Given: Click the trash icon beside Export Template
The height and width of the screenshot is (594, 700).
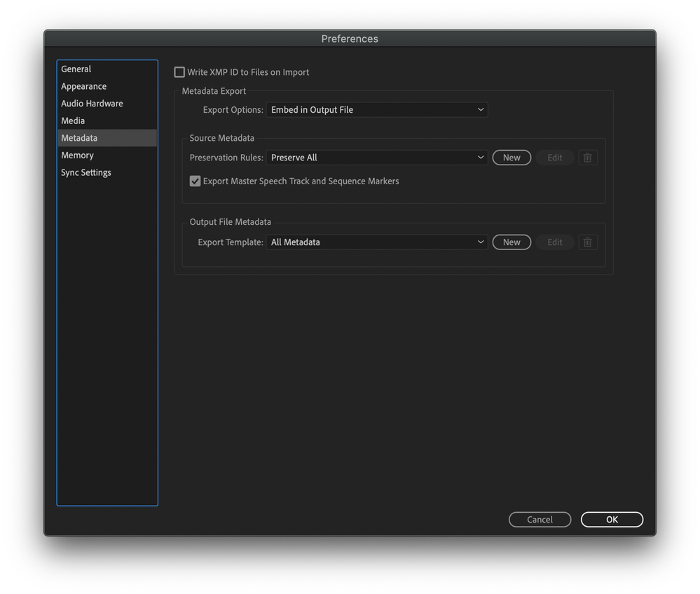Looking at the screenshot, I should (x=587, y=242).
